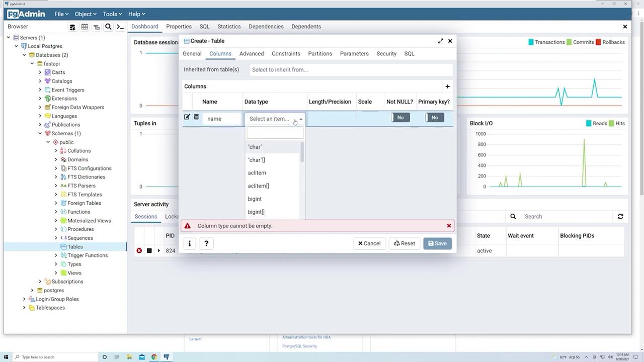Open help with the question mark button
644x362 pixels.
click(206, 243)
